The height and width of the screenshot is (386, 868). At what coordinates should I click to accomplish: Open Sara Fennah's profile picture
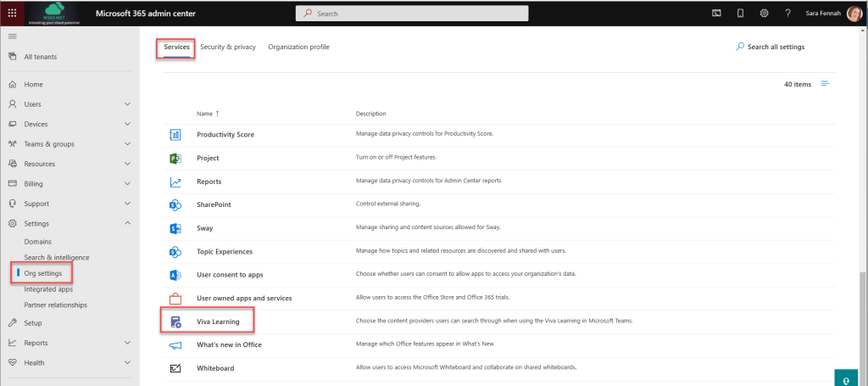[854, 14]
